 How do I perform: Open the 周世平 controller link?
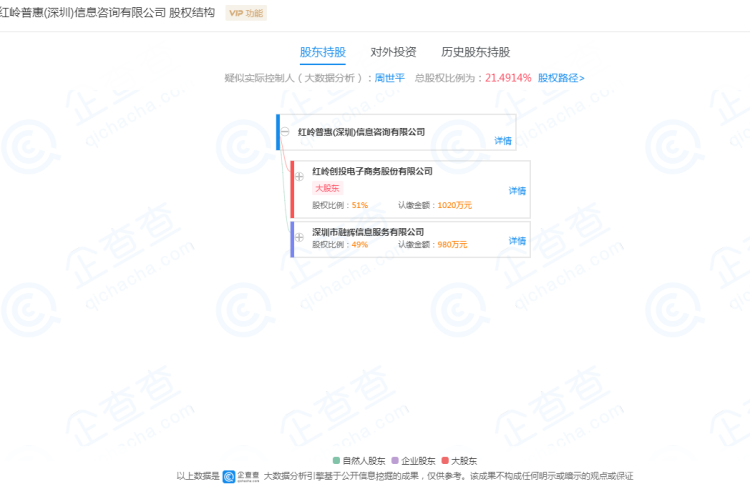pyautogui.click(x=389, y=78)
